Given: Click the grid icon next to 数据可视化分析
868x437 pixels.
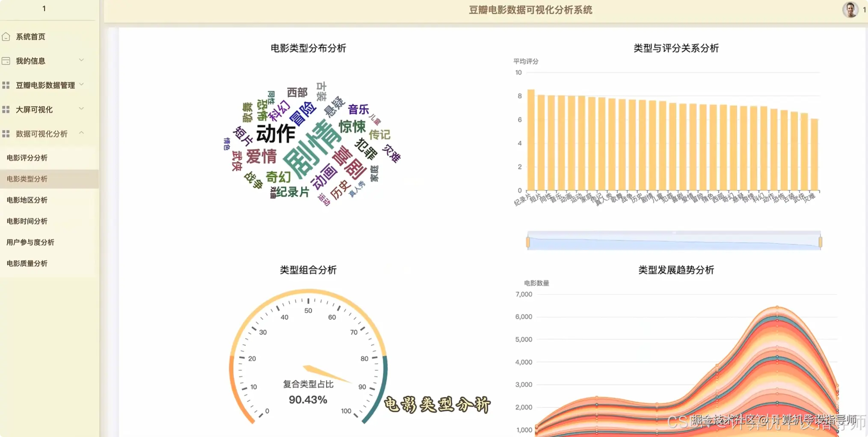Looking at the screenshot, I should point(6,134).
